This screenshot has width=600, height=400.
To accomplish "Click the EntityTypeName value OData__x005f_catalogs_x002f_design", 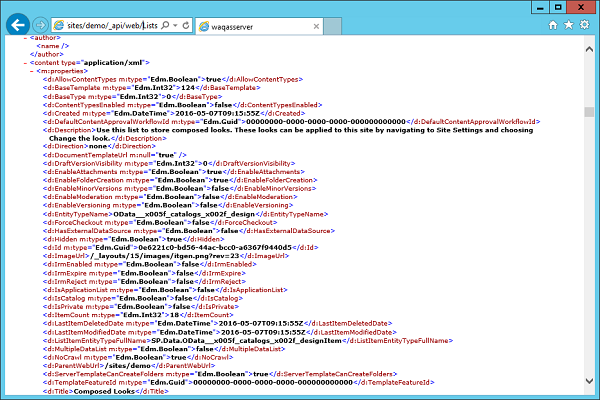I will point(184,214).
